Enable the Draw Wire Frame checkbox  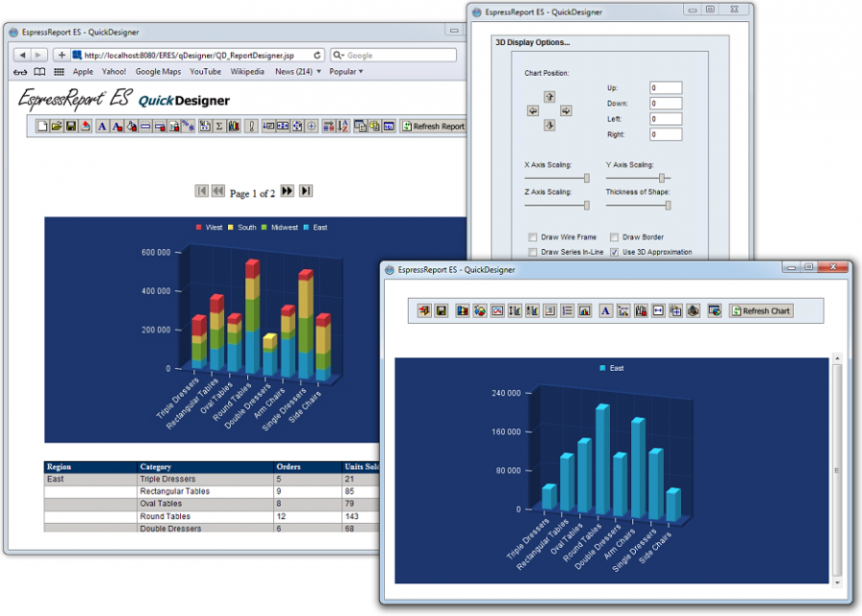point(533,237)
